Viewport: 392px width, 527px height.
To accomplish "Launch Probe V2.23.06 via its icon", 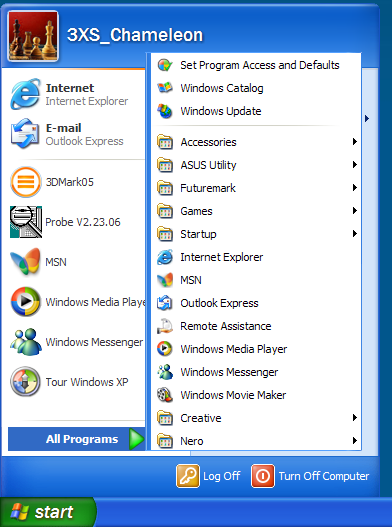I will [26, 222].
